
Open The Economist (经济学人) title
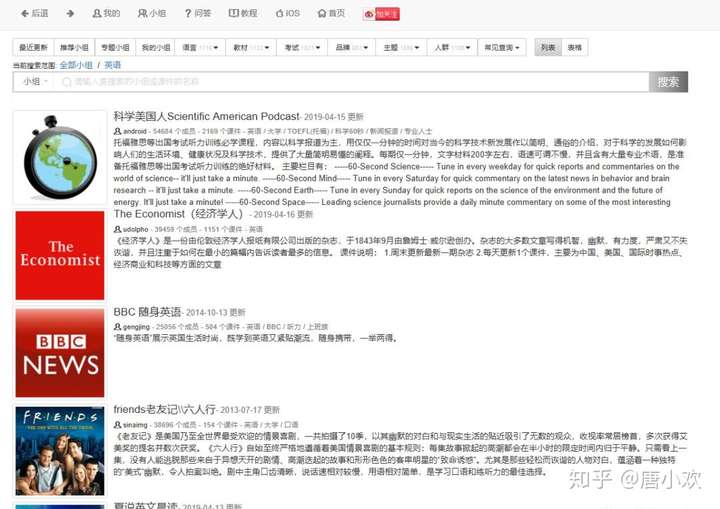[x=178, y=214]
